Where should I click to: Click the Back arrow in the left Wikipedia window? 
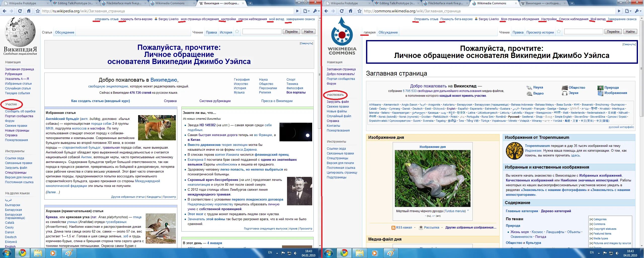coord(5,11)
